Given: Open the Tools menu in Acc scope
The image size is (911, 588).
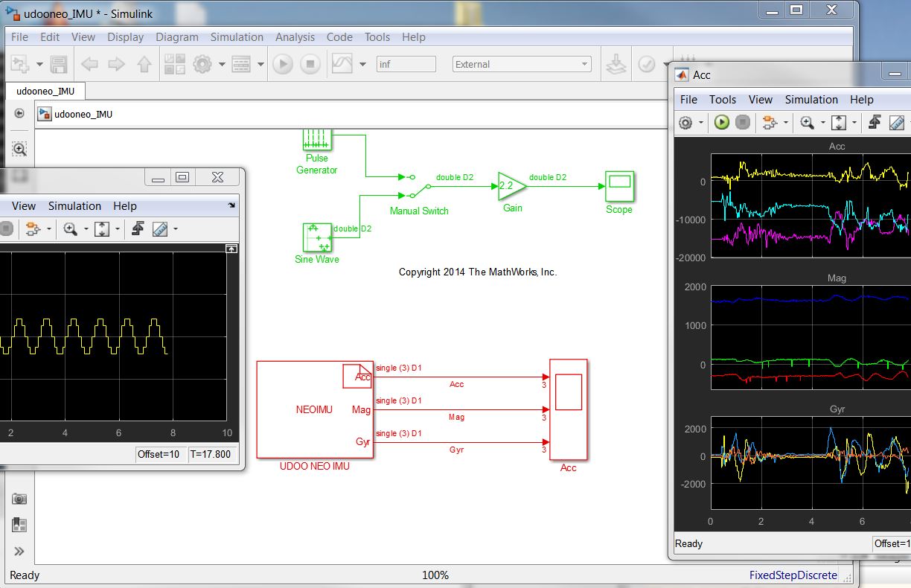Looking at the screenshot, I should (x=722, y=99).
